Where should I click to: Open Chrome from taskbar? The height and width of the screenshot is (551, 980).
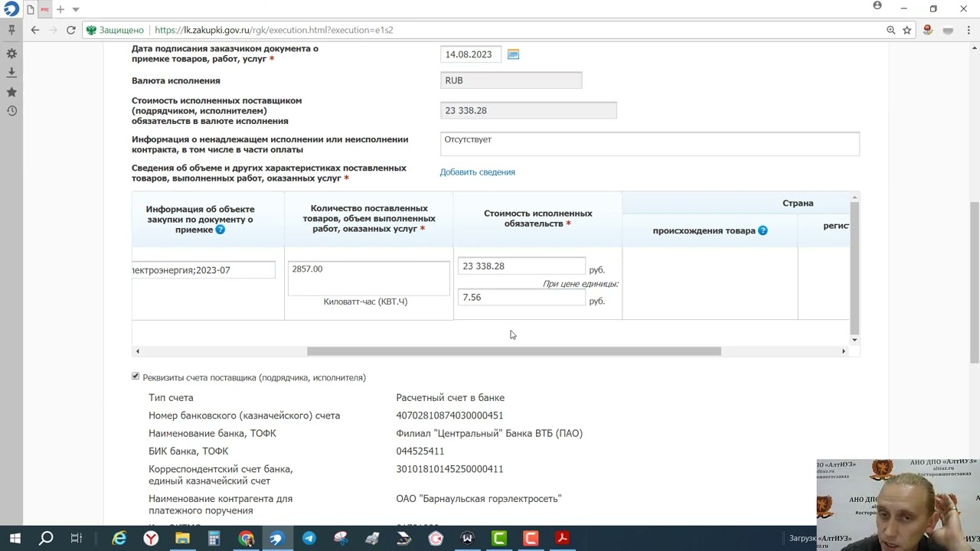click(246, 538)
